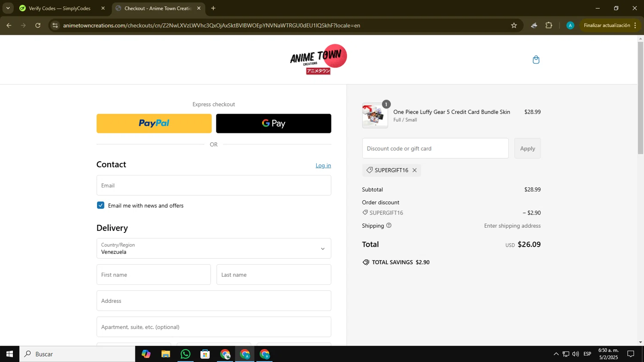Click the browser address bar URL
Viewport: 644px width, 362px height.
tap(211, 25)
